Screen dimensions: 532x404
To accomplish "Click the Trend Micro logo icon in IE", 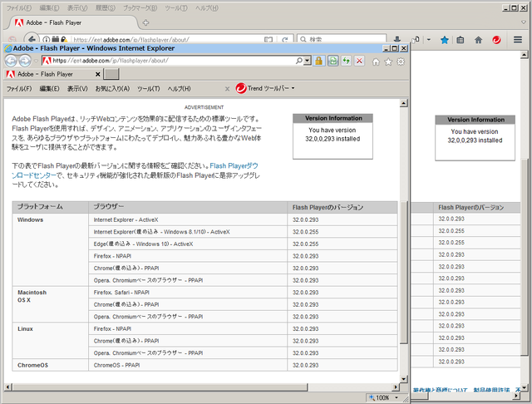I will [240, 88].
